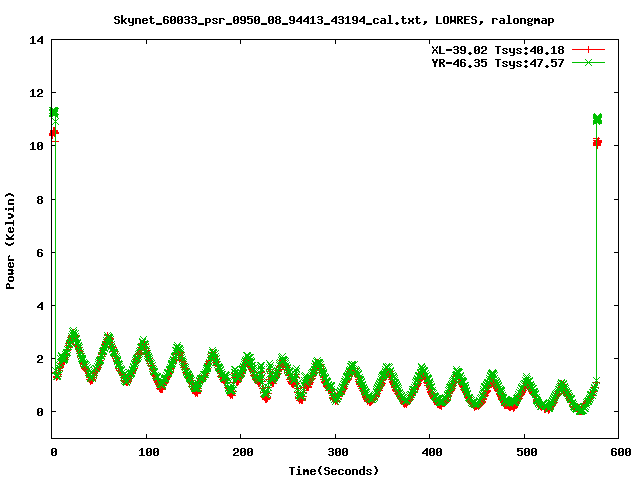Click the y-axis tick label 8

click(40, 200)
